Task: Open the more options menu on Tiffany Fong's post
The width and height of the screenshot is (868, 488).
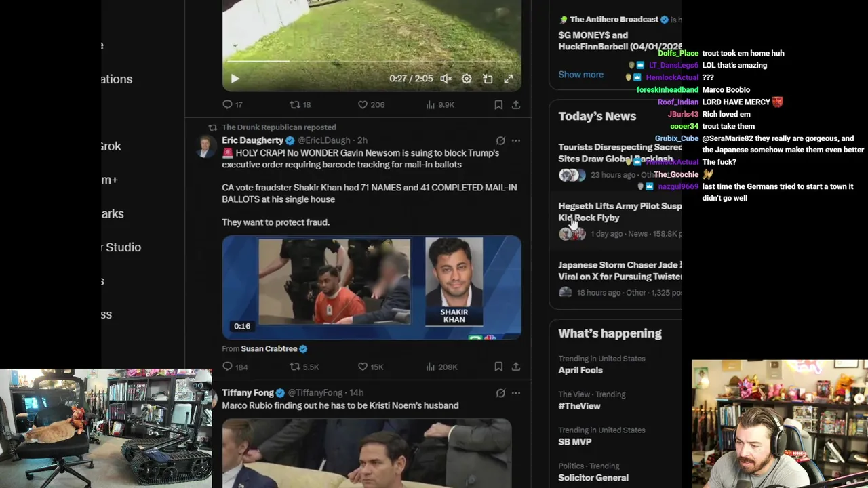Action: point(516,392)
